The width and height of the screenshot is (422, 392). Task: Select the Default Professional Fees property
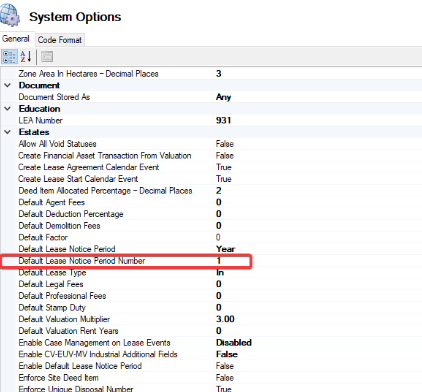(62, 296)
